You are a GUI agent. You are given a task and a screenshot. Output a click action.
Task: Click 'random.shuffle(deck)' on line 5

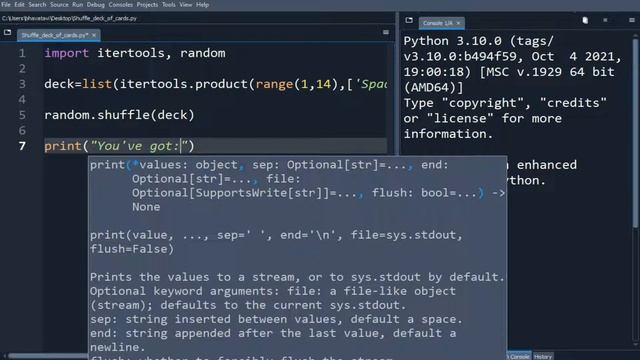click(119, 115)
